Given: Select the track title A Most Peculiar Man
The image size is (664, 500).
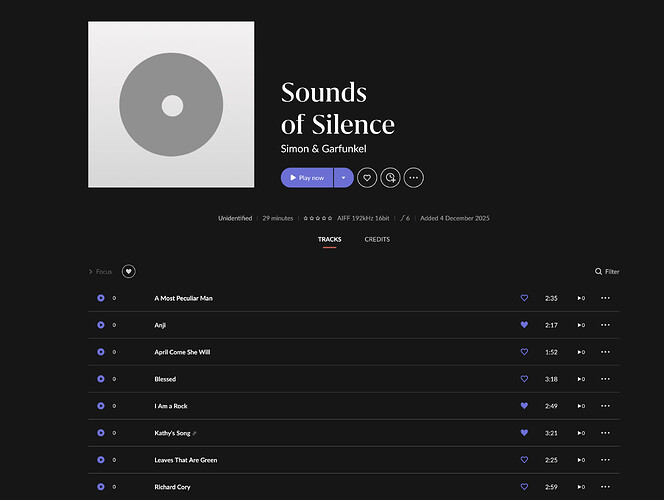Looking at the screenshot, I should 183,298.
